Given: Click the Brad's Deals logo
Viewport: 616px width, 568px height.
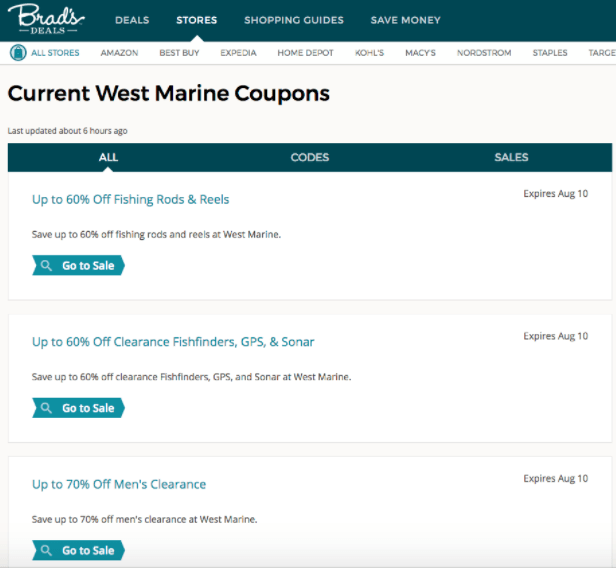Looking at the screenshot, I should (49, 19).
